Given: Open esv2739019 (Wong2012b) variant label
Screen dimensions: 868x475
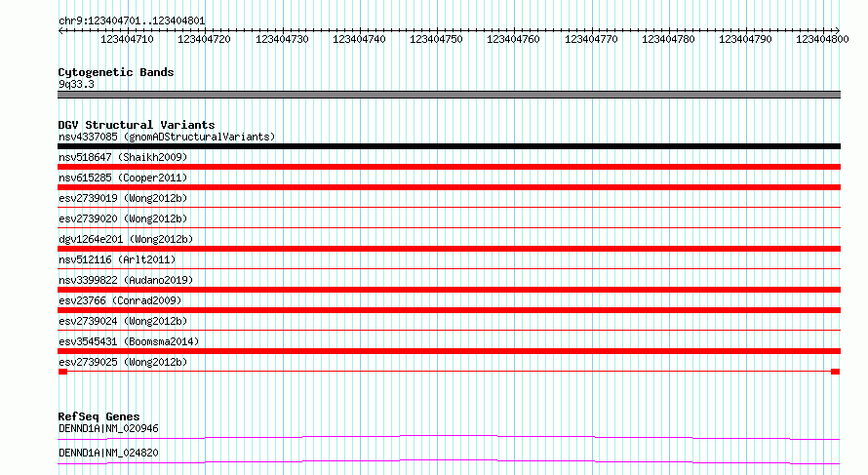Looking at the screenshot, I should [x=123, y=198].
